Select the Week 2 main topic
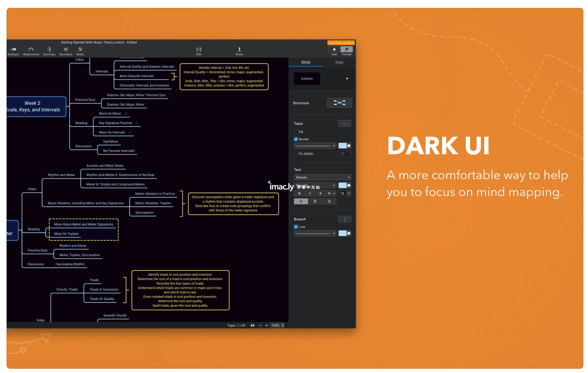 pos(36,106)
